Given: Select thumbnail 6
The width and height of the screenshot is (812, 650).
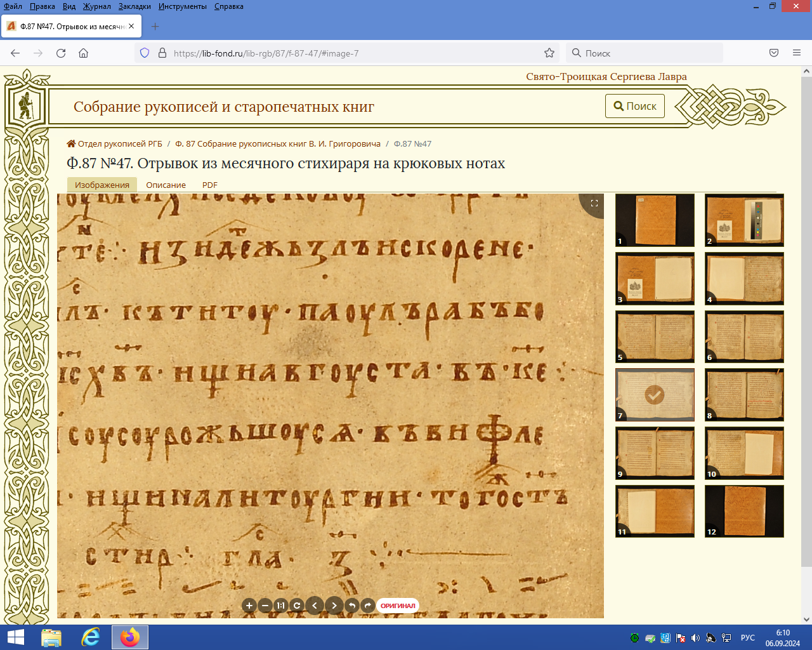Looking at the screenshot, I should pos(744,337).
